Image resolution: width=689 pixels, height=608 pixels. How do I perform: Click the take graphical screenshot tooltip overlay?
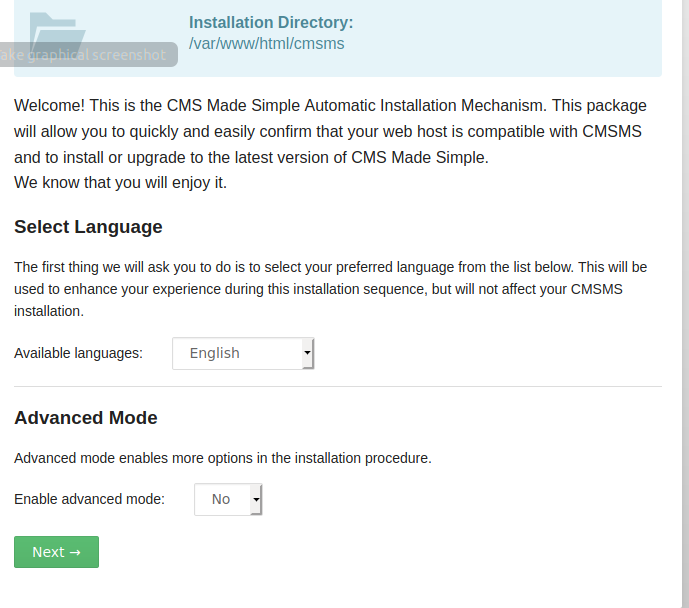click(88, 54)
